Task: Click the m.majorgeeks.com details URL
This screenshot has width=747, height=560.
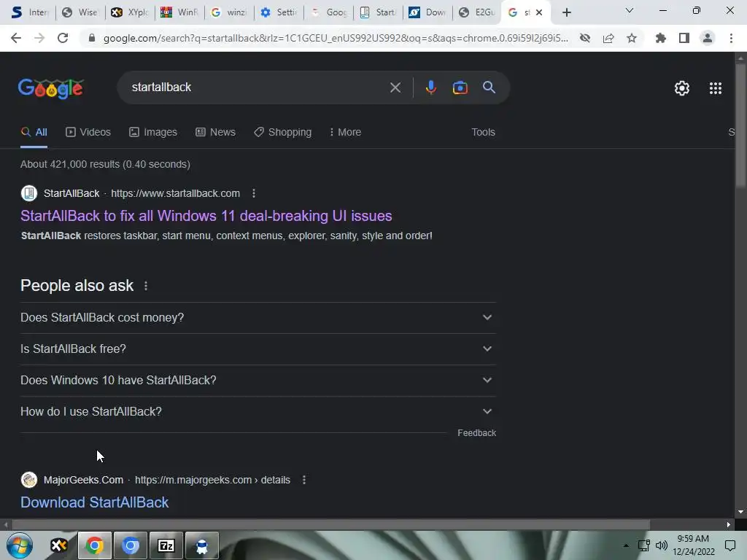Action: pos(212,480)
